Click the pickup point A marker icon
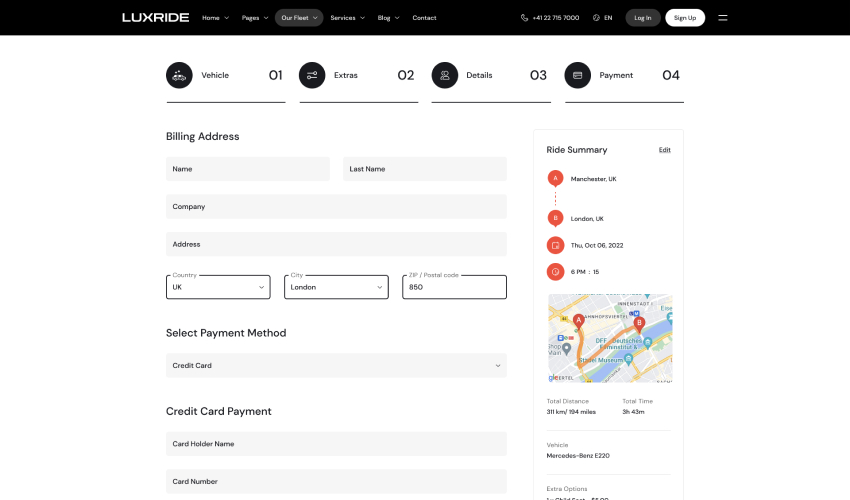850x500 pixels. pos(555,178)
